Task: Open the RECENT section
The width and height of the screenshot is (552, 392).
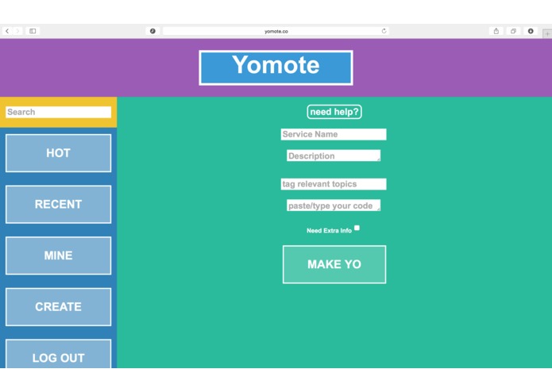Action: click(x=59, y=204)
